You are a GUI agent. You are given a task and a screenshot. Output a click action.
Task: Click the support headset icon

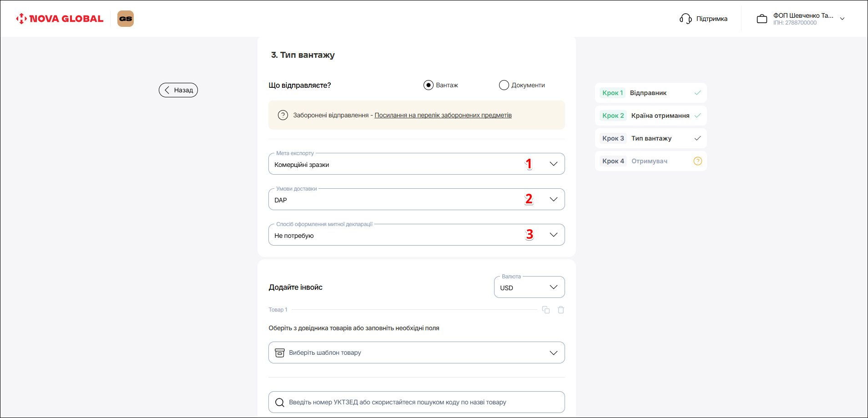tap(685, 19)
